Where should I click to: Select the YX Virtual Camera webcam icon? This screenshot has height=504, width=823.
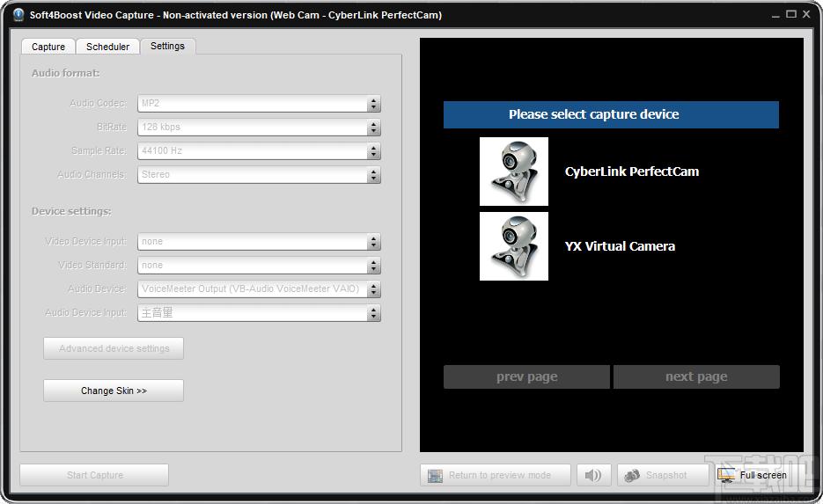514,246
